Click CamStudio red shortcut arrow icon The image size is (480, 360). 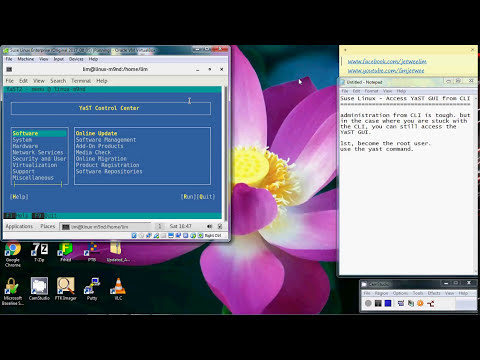(431, 303)
